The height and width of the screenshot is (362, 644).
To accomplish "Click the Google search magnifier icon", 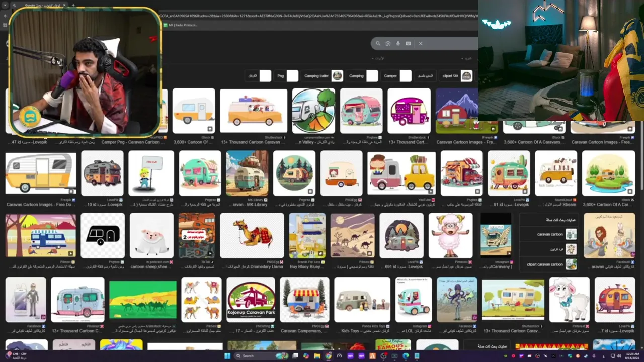I will [378, 43].
